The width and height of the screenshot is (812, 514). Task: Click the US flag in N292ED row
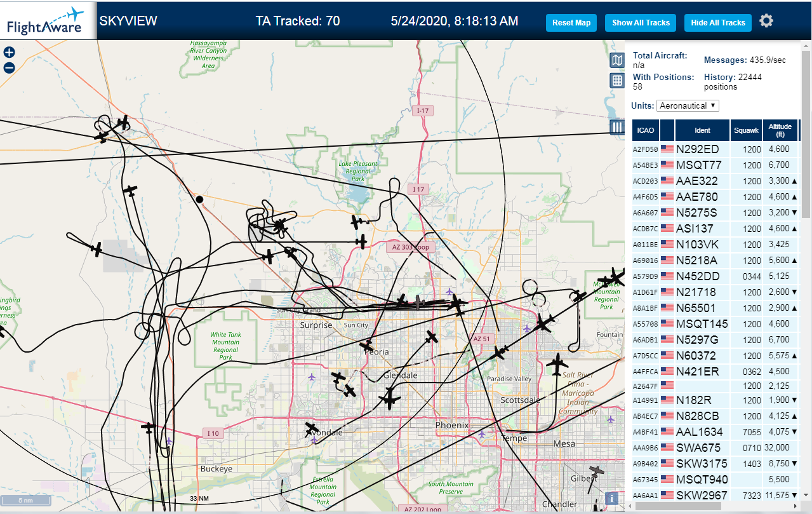click(x=667, y=149)
